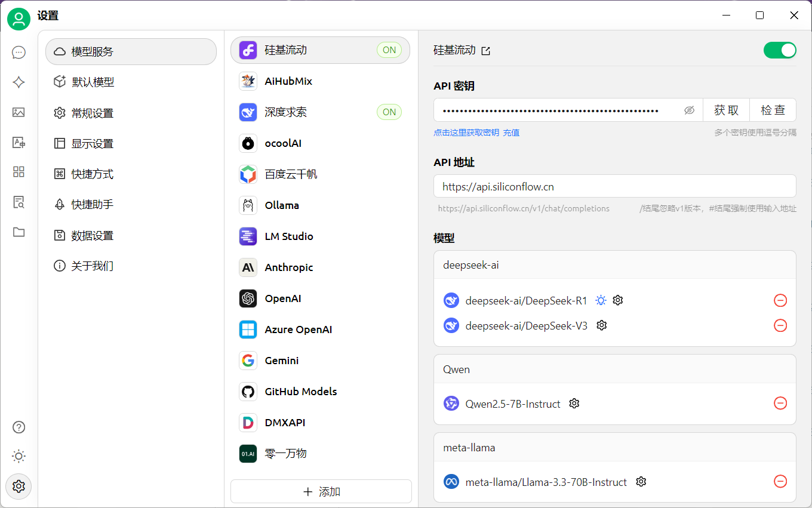
Task: Open the files folder sidebar icon
Action: 19,232
